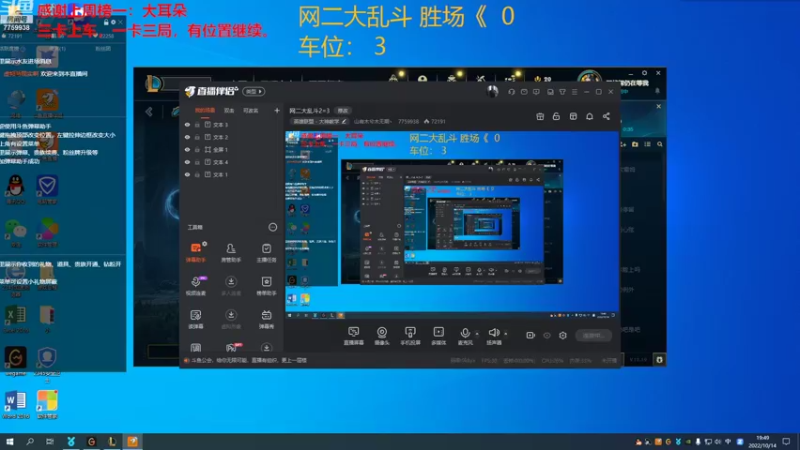
Task: Click the streamer avatar in title bar
Action: click(x=492, y=91)
